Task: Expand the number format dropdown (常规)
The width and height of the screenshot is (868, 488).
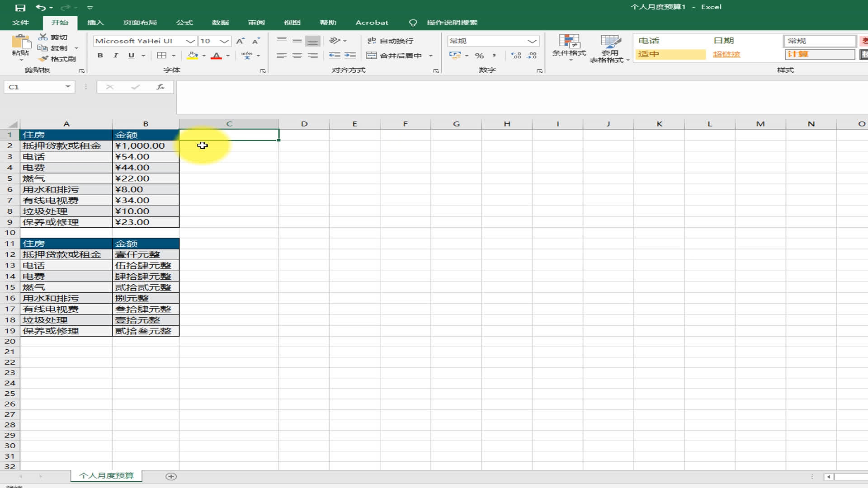Action: 532,41
